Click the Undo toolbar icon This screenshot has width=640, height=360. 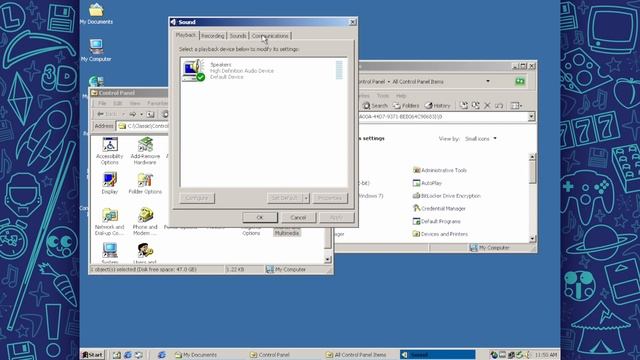pyautogui.click(x=499, y=106)
